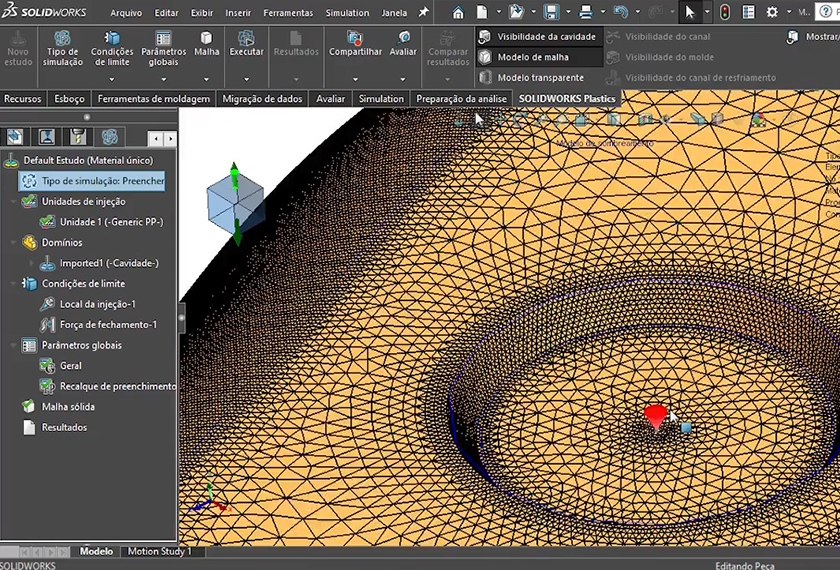Pin the menu bar with pushpin
The width and height of the screenshot is (840, 570).
coord(423,12)
